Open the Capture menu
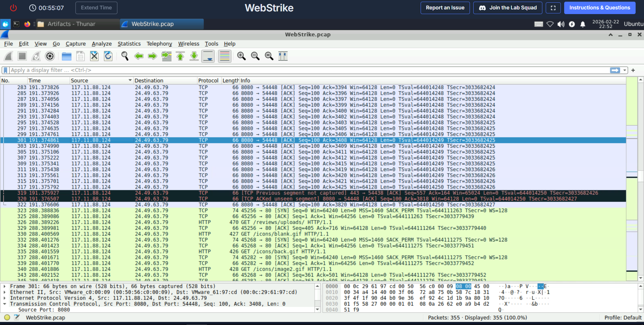 75,44
